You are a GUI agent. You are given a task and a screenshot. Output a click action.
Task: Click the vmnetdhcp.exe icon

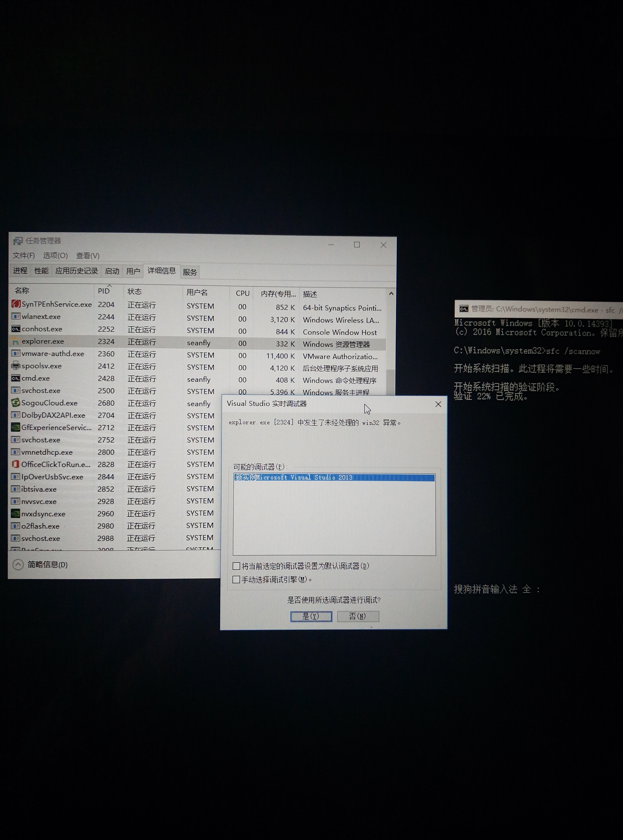(x=15, y=452)
